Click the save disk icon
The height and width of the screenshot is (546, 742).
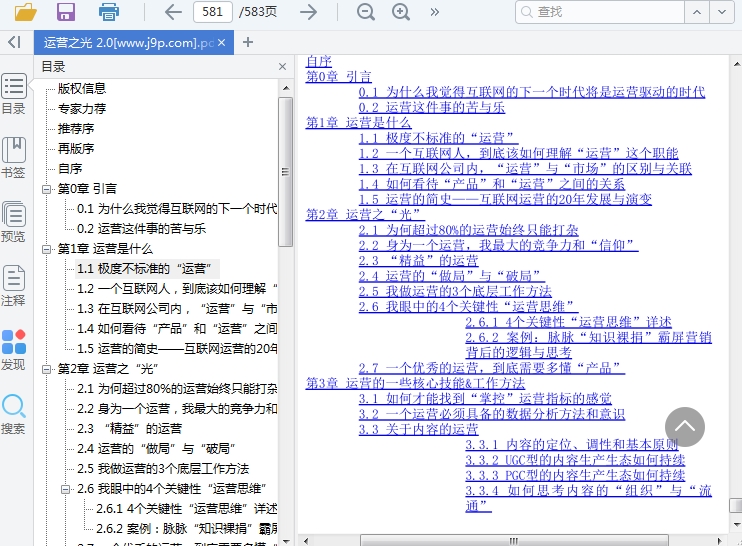[x=66, y=12]
